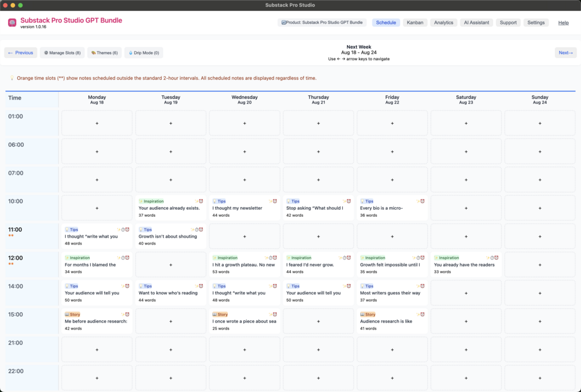
Task: Click the stopwatch icon on 'For months I blamed the' note
Action: [123, 258]
